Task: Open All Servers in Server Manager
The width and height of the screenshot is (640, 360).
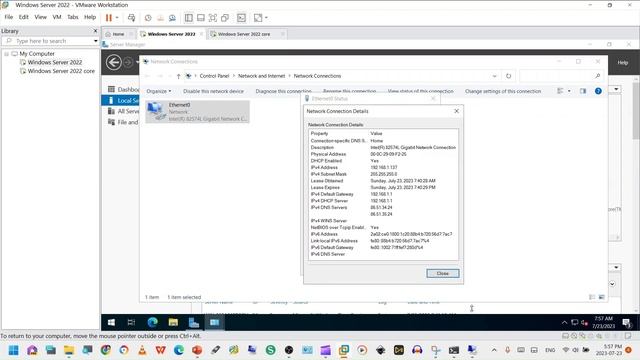Action: [x=123, y=111]
